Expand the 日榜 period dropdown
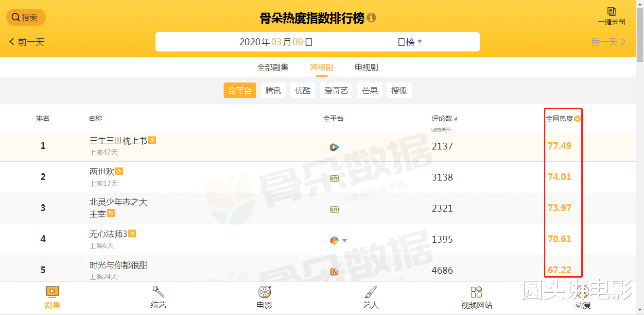 [410, 42]
